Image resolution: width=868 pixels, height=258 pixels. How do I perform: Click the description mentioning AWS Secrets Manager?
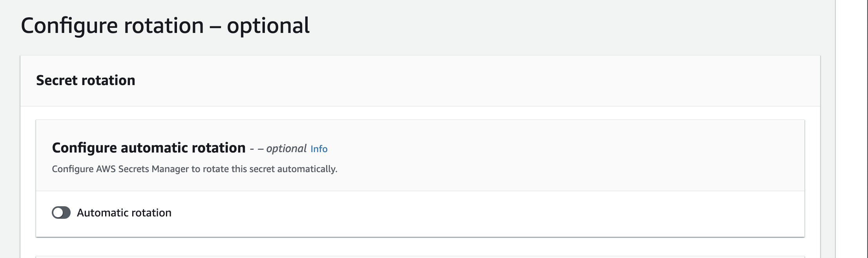195,169
